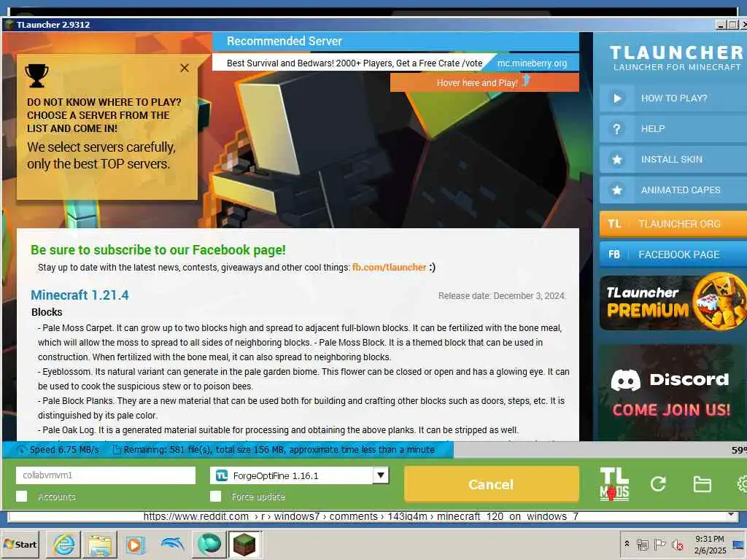Open the file explorer taskbar icon

[100, 544]
